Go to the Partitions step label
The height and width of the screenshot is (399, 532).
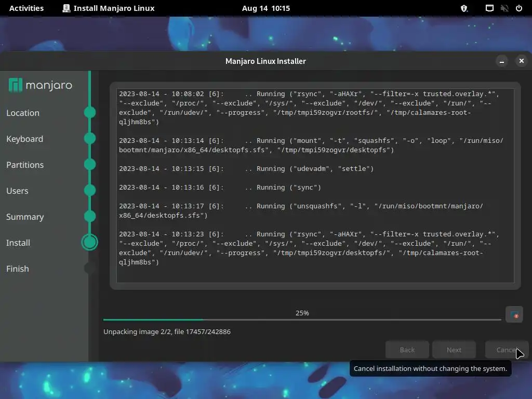25,165
